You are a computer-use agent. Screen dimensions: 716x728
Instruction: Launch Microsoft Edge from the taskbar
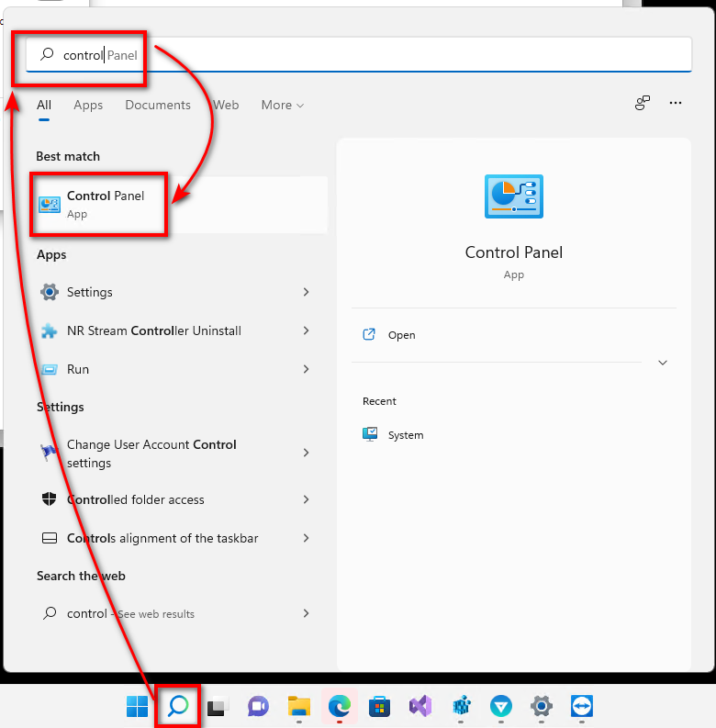pos(339,706)
